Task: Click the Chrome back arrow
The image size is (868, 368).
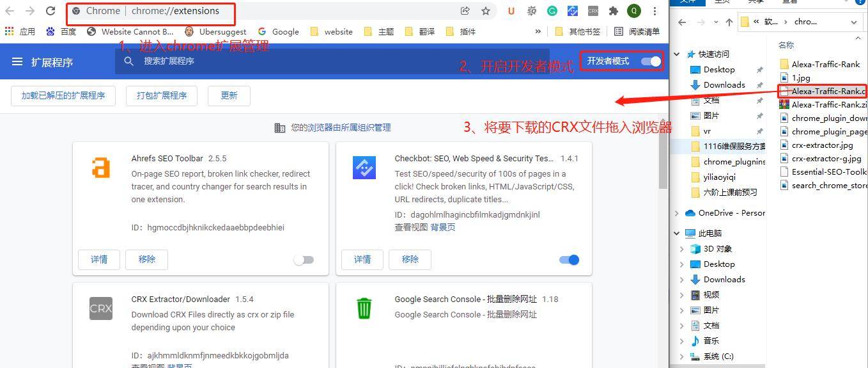Action: pos(10,11)
